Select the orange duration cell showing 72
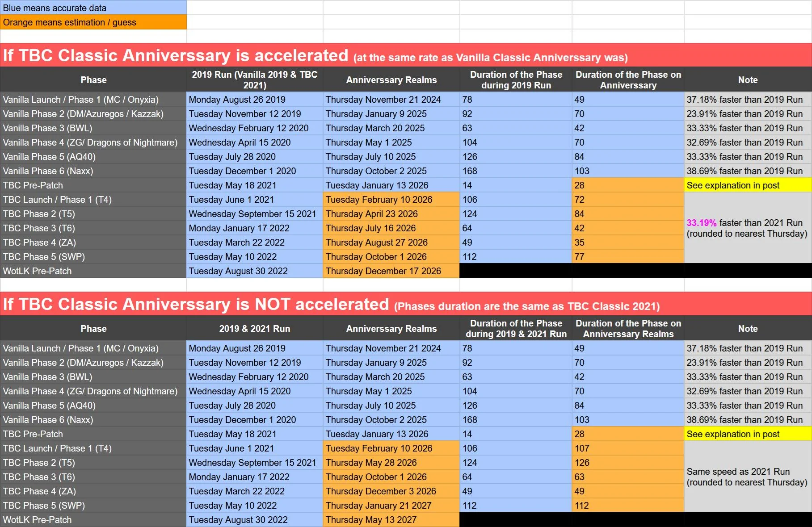The image size is (812, 527). click(x=627, y=200)
